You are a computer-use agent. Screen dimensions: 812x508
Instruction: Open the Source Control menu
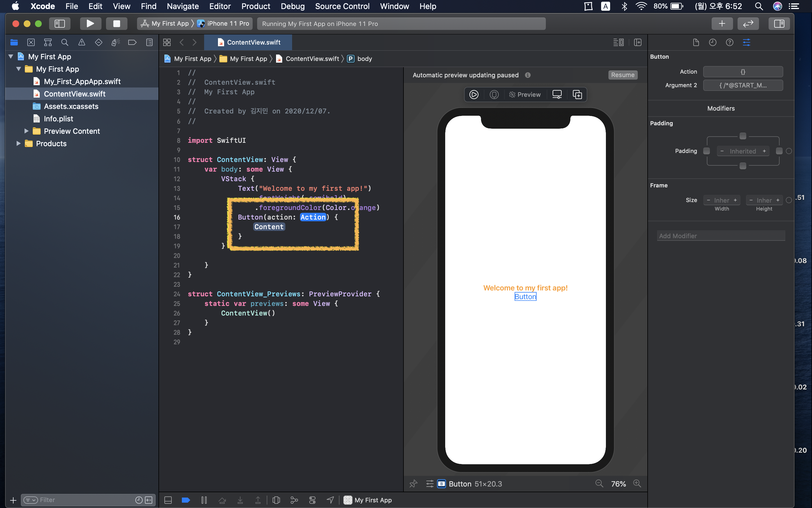pos(342,6)
